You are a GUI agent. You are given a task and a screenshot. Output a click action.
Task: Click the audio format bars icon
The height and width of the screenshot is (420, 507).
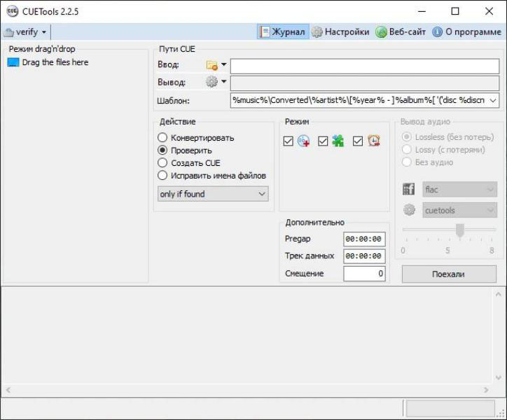pyautogui.click(x=409, y=189)
